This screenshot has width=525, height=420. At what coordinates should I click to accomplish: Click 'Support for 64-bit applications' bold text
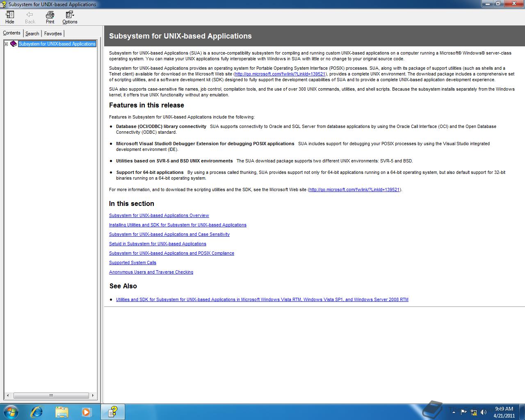point(150,172)
